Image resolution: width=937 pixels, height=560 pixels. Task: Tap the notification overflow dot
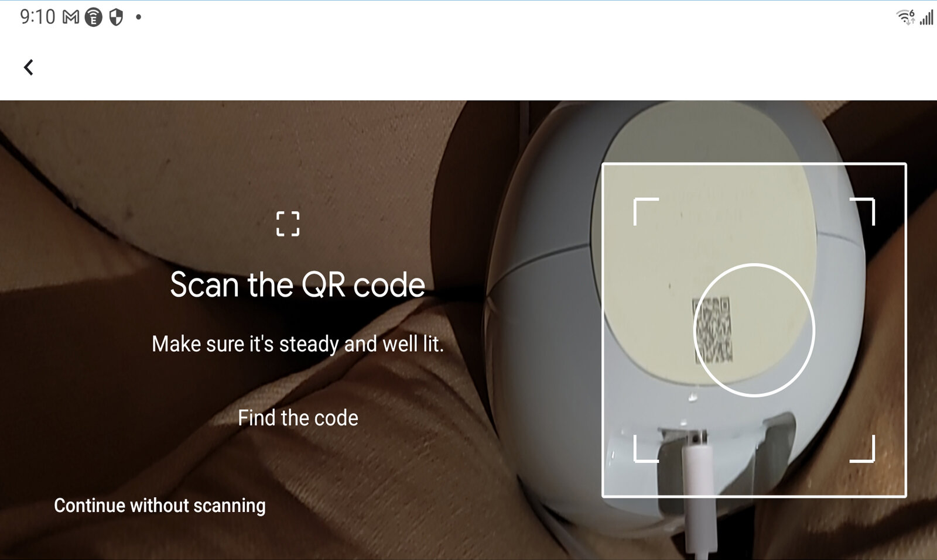tap(139, 18)
